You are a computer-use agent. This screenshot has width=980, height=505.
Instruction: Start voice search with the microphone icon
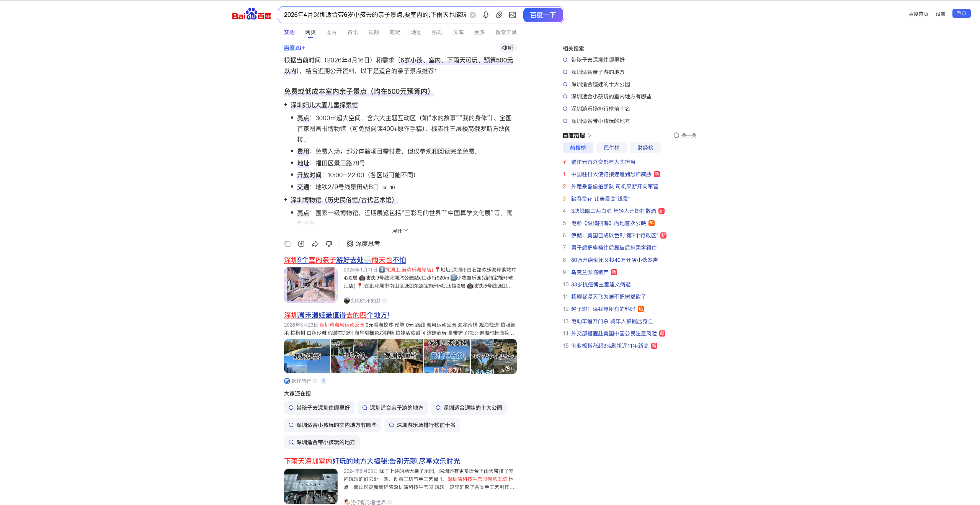(x=485, y=15)
